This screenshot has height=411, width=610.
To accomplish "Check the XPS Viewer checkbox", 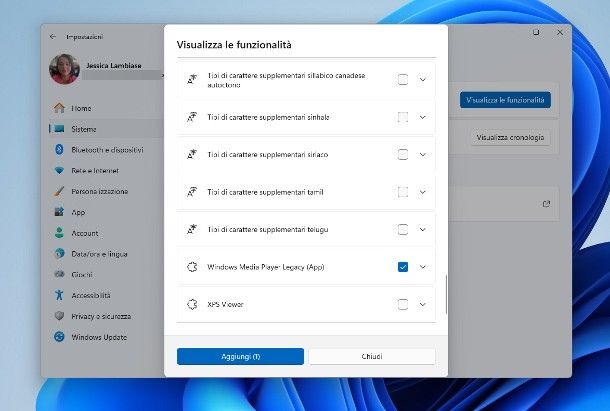I will pyautogui.click(x=403, y=304).
